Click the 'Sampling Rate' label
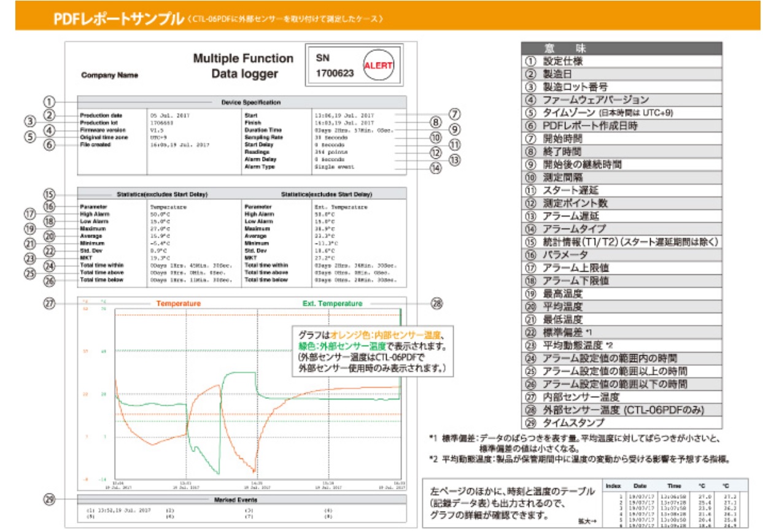Image resolution: width=763 pixels, height=532 pixels. pyautogui.click(x=263, y=137)
